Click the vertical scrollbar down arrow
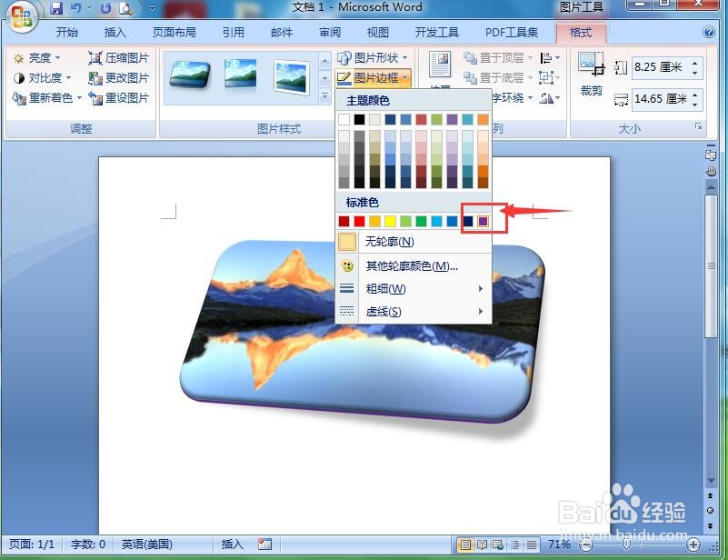728x560 pixels. pyautogui.click(x=711, y=481)
